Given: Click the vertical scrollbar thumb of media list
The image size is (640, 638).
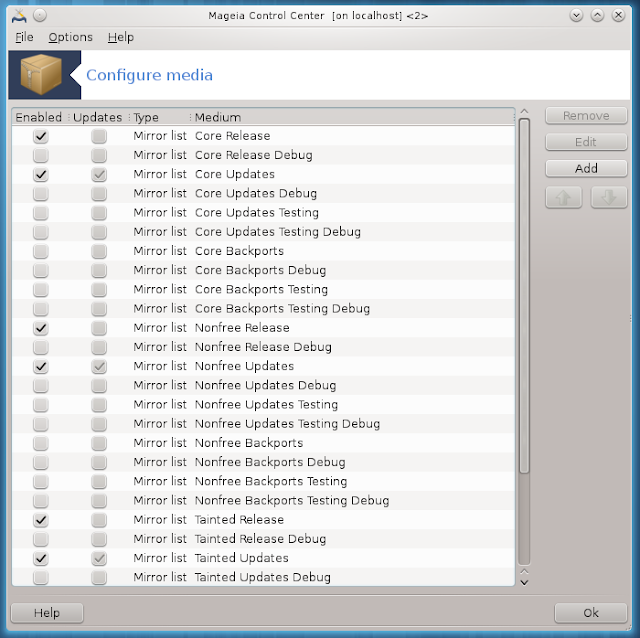Looking at the screenshot, I should point(524,296).
